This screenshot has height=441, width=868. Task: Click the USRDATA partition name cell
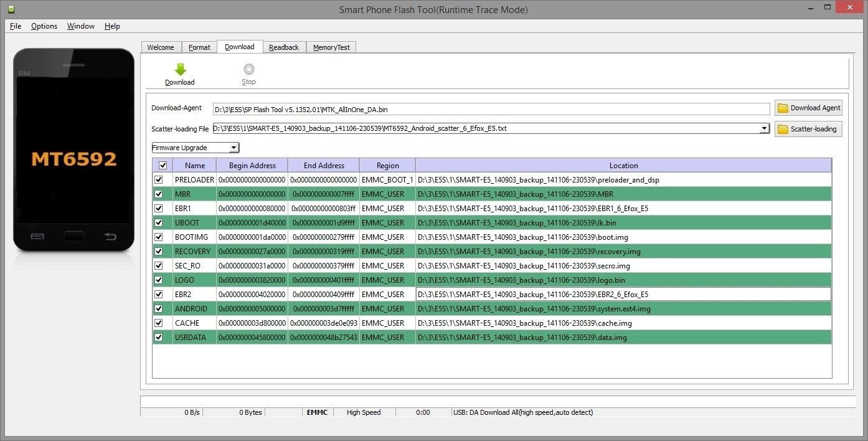pyautogui.click(x=195, y=337)
